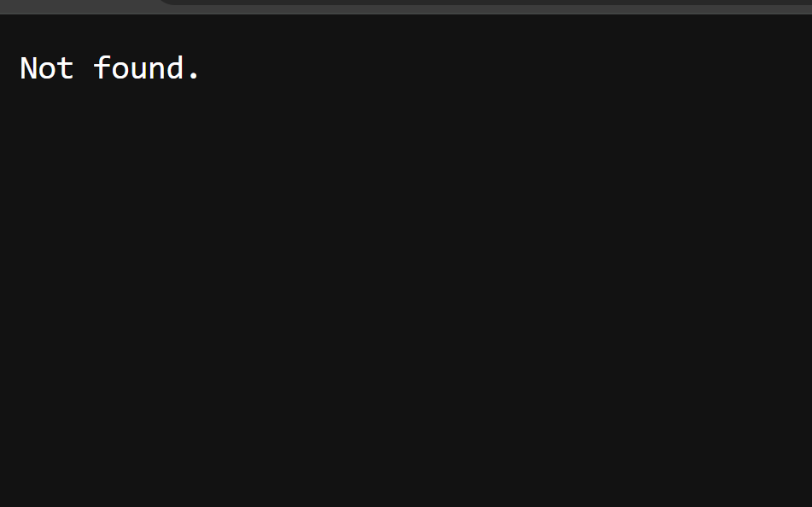The image size is (812, 507).
Task: Click the letter "o" in "Not"
Action: 47,71
